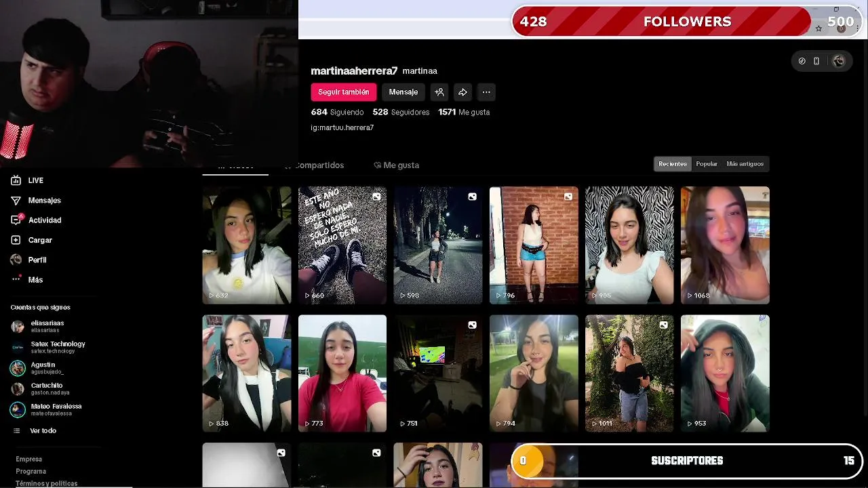Open Satex Technology account avatar
The image size is (868, 488).
coord(18,347)
